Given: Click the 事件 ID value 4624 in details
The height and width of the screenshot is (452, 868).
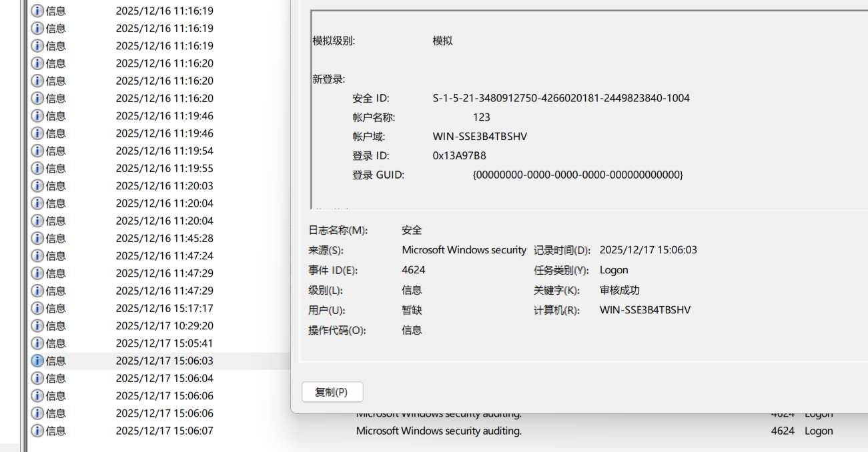Looking at the screenshot, I should 413,270.
